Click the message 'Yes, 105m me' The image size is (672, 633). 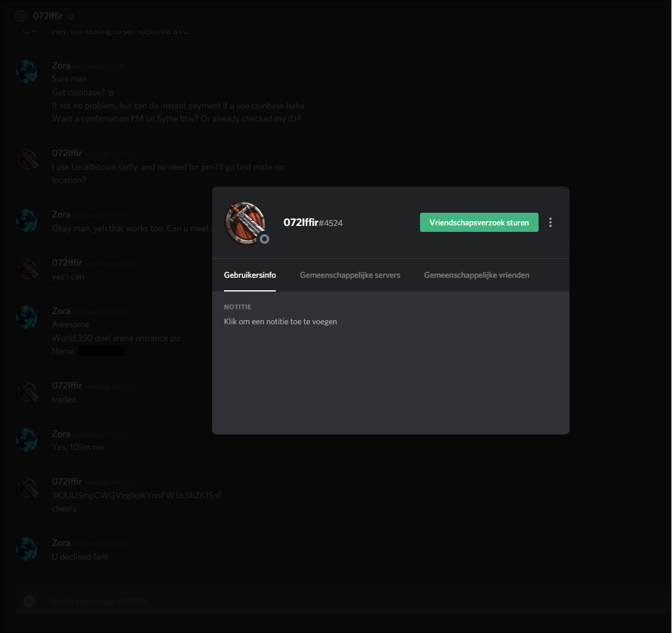(78, 447)
